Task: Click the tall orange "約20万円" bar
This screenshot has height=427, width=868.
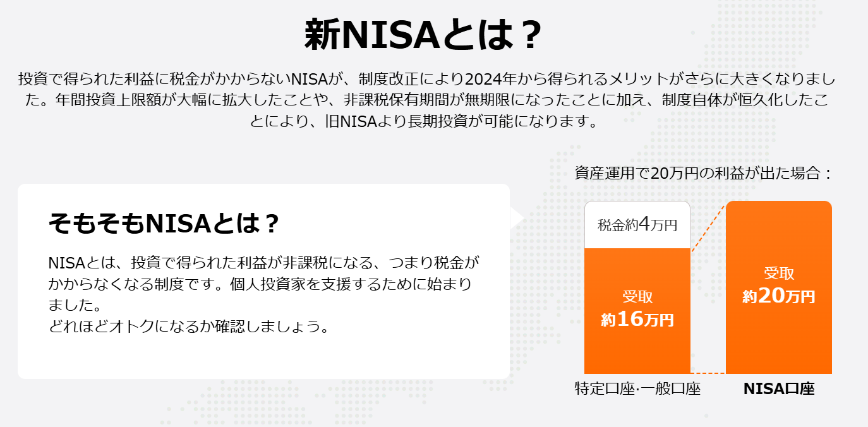Action: tap(778, 287)
